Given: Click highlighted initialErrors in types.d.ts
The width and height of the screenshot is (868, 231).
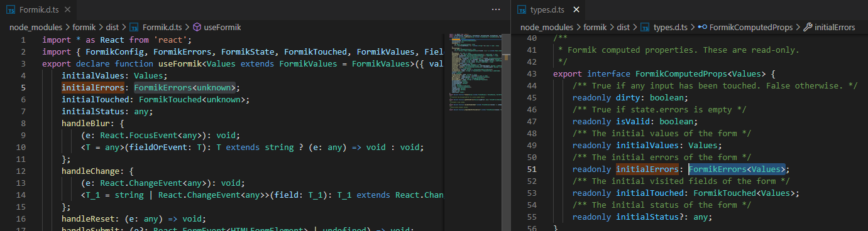Looking at the screenshot, I should pyautogui.click(x=647, y=169).
